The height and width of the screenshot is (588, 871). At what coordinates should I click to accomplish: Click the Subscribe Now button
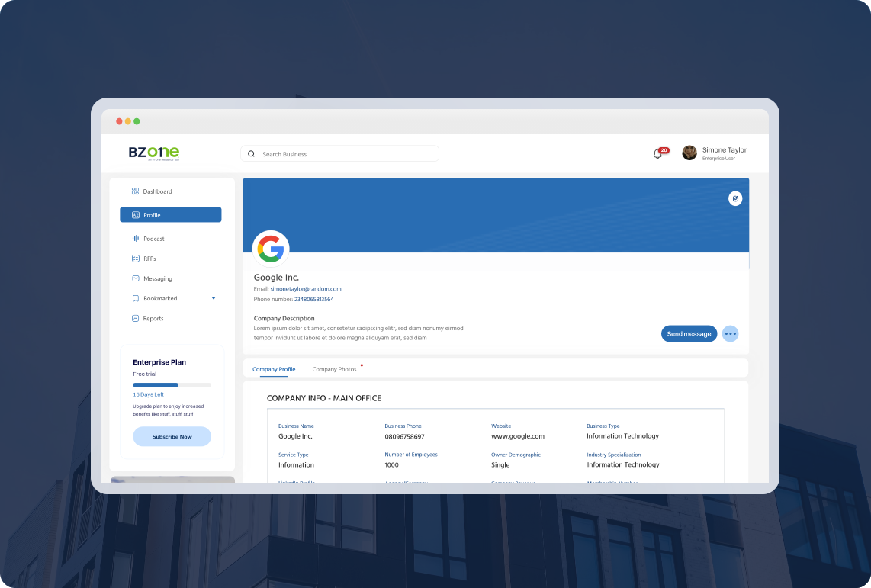[x=172, y=437]
